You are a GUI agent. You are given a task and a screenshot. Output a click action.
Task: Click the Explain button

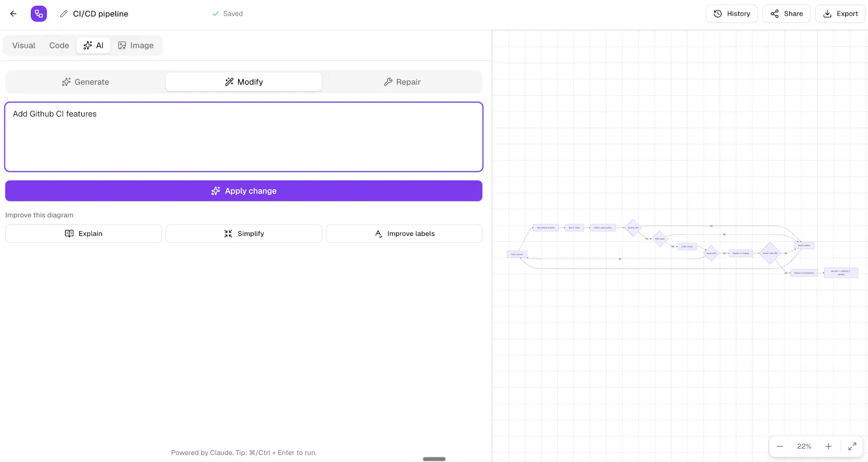84,234
